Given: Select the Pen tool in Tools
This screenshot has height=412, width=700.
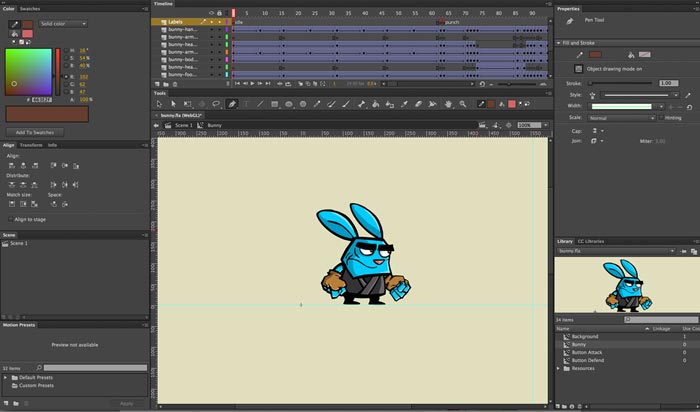Looking at the screenshot, I should [232, 104].
